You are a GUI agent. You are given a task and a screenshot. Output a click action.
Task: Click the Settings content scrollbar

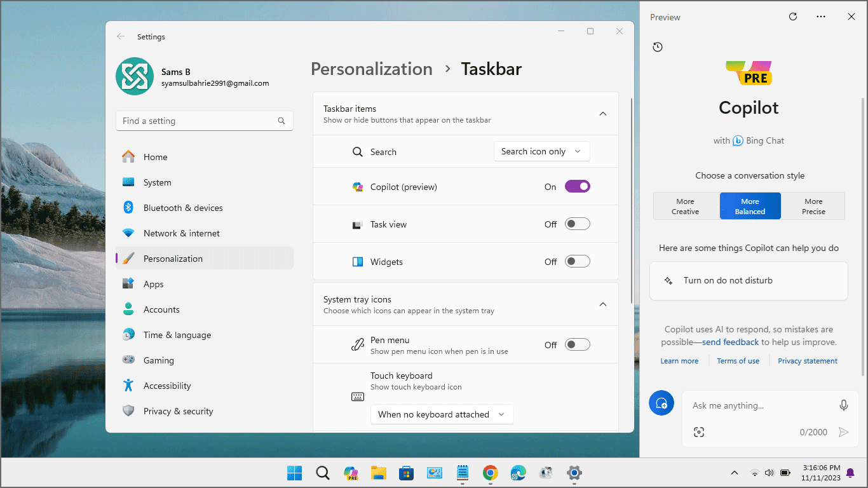(631, 200)
